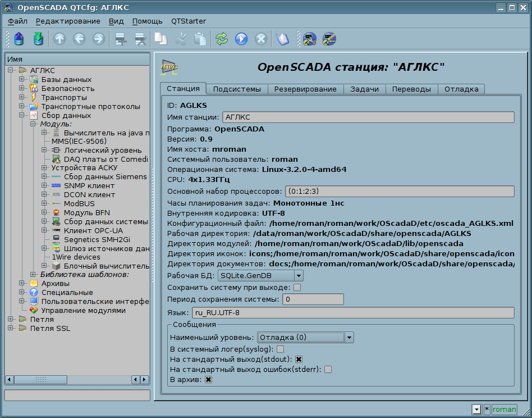Click the asterisk modified indicator in status bar
Viewport: 532px width, 418px height.
tap(487, 409)
